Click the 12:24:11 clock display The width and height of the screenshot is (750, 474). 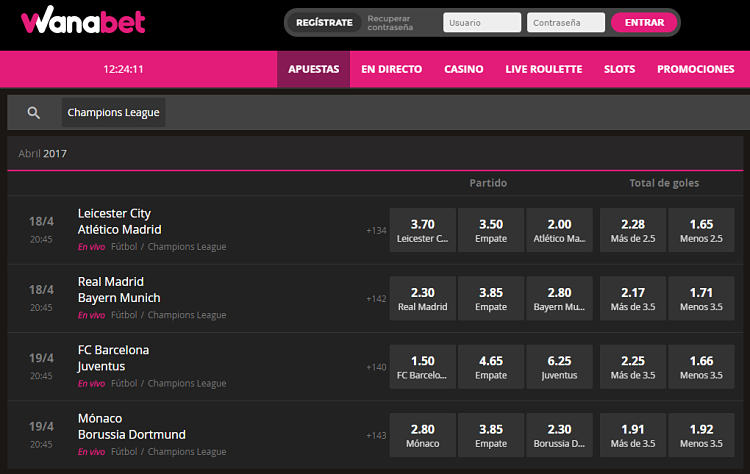[123, 69]
